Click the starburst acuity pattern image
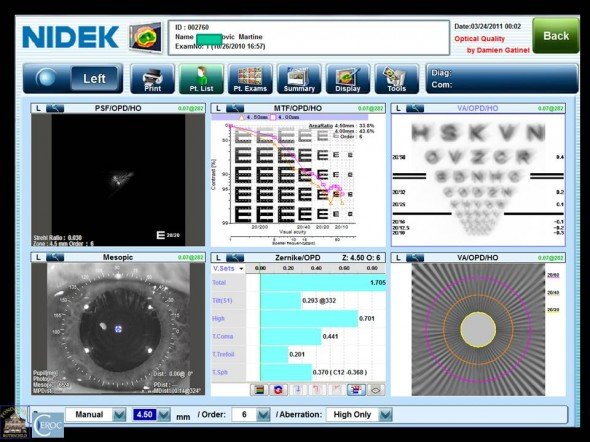 coord(478,330)
